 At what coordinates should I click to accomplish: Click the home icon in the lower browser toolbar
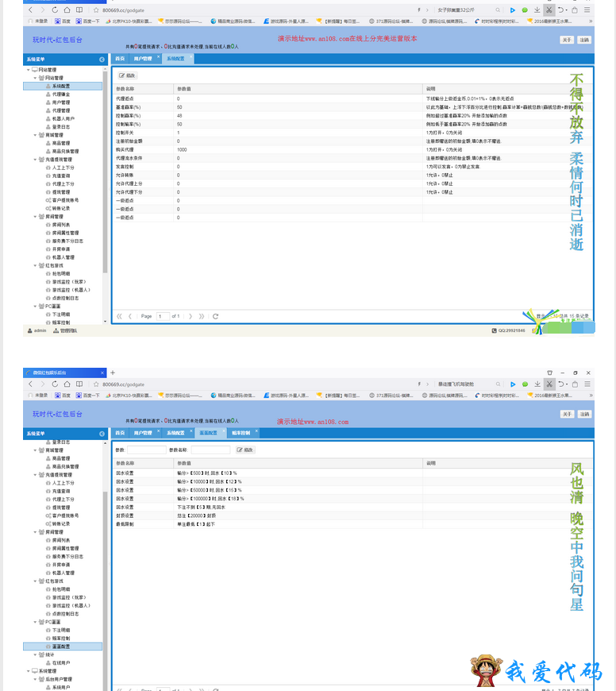tap(67, 384)
